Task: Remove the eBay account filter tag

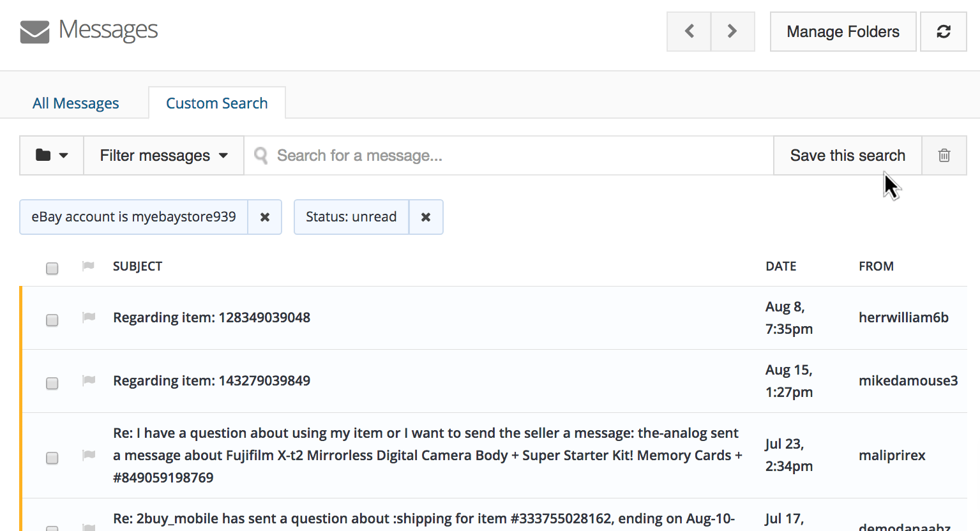Action: [x=264, y=217]
